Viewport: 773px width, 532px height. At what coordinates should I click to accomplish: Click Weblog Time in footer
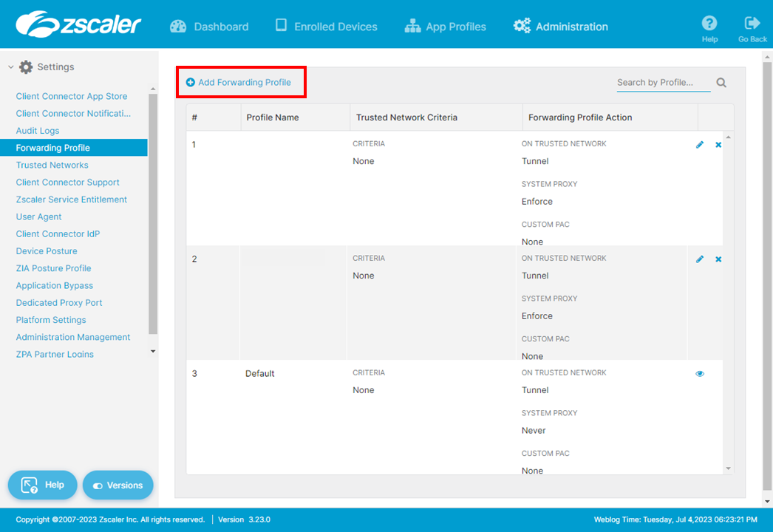tap(675, 519)
